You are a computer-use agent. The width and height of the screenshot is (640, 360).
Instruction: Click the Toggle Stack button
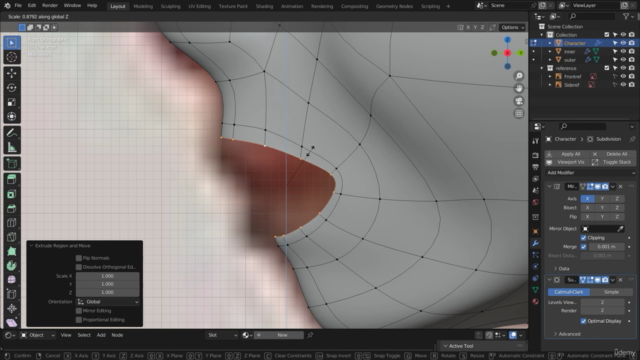point(613,162)
